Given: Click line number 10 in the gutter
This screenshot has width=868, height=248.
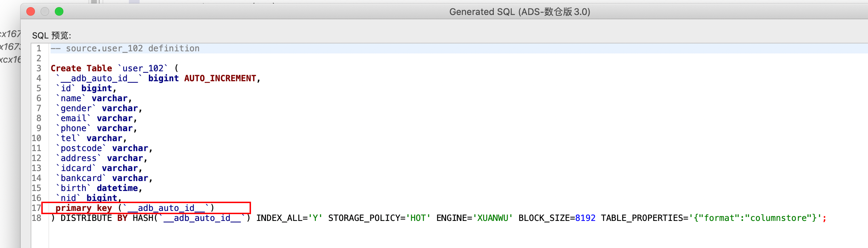Looking at the screenshot, I should tap(37, 138).
